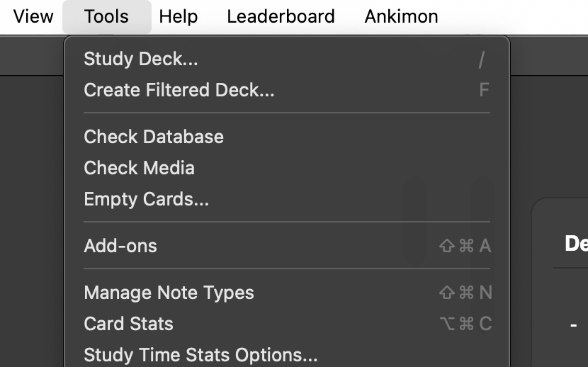Open Study Time Stats Options...
Image resolution: width=588 pixels, height=367 pixels.
tap(200, 354)
